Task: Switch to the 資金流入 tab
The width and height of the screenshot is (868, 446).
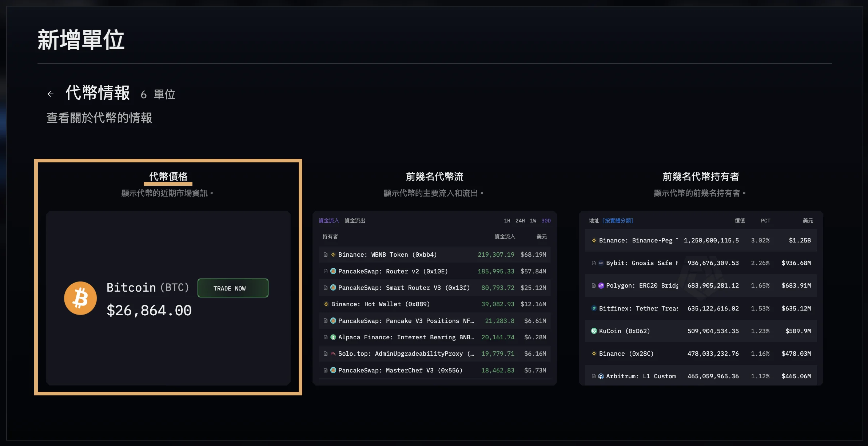Action: [329, 221]
